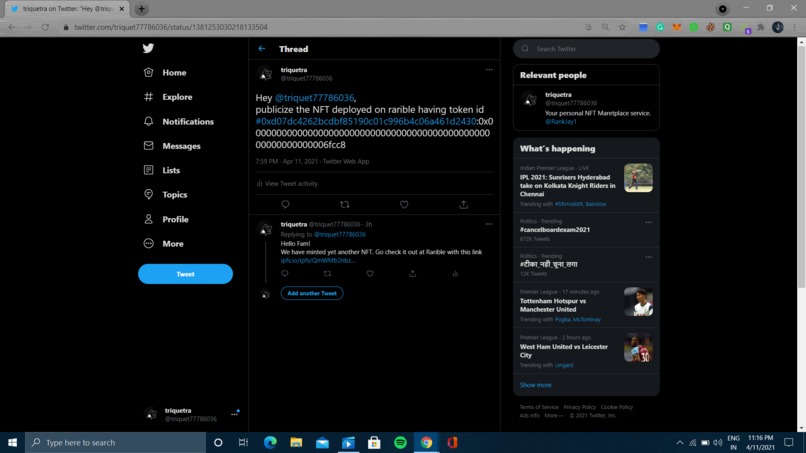
Task: Open the Lingard trending link
Action: [x=564, y=366]
